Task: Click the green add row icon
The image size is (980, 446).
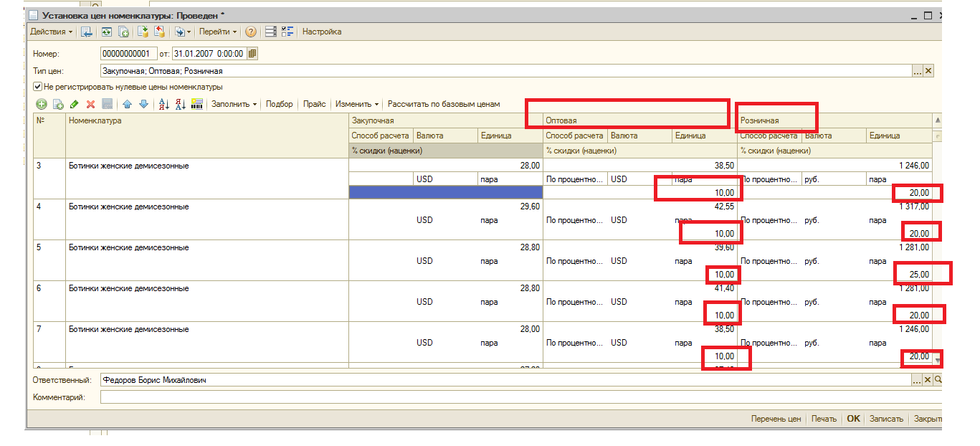Action: (42, 104)
